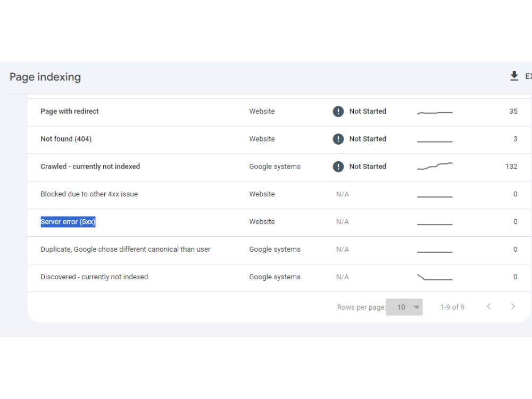
Task: Click page count 132 in Crawled row
Action: (511, 167)
